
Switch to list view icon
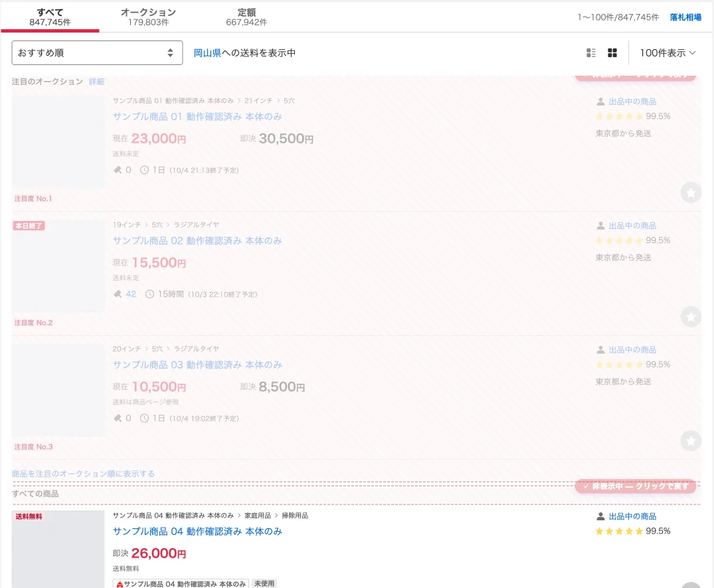[x=591, y=53]
